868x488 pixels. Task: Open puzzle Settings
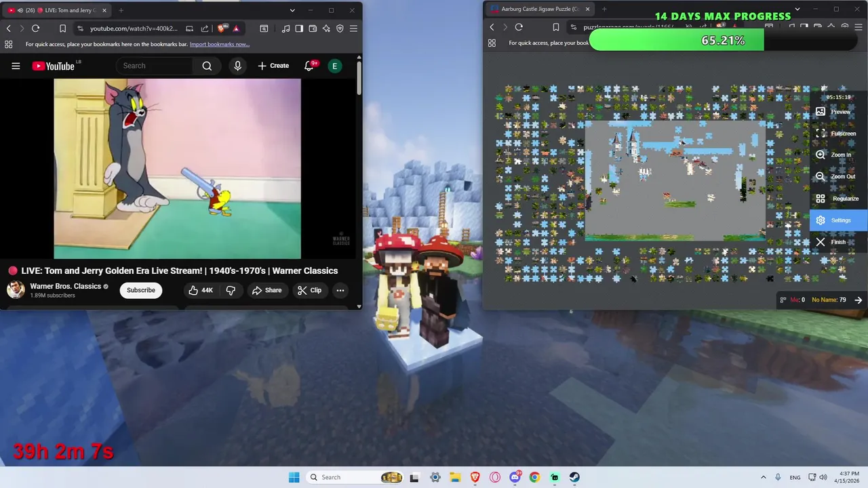click(x=838, y=220)
